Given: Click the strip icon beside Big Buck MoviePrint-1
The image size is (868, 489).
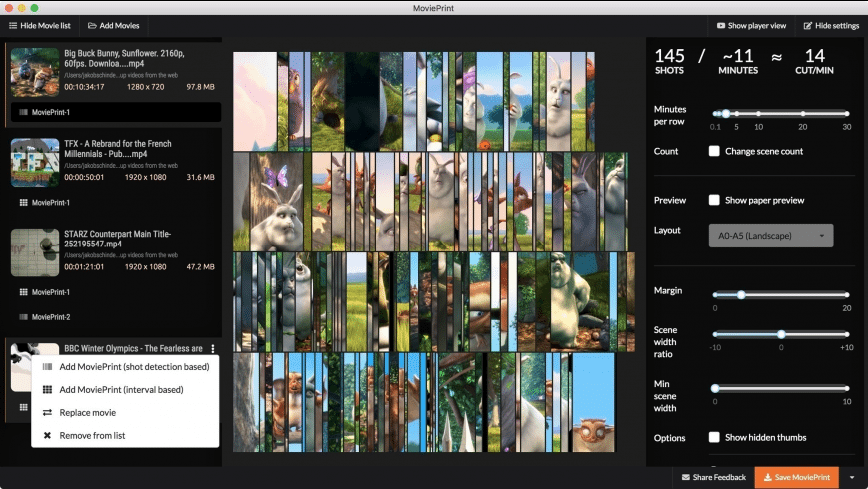Looking at the screenshot, I should pyautogui.click(x=23, y=112).
